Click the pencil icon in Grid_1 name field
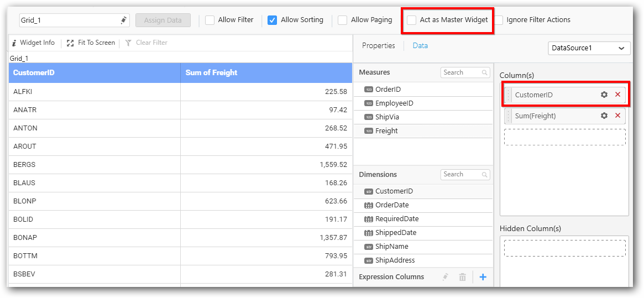This screenshot has width=644, height=298. [123, 20]
